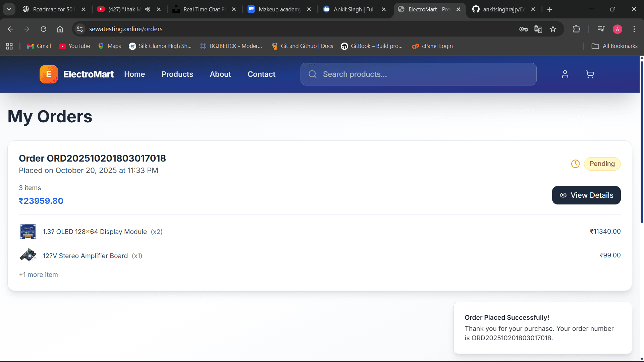
Task: Open the browser home page icon
Action: 60,29
